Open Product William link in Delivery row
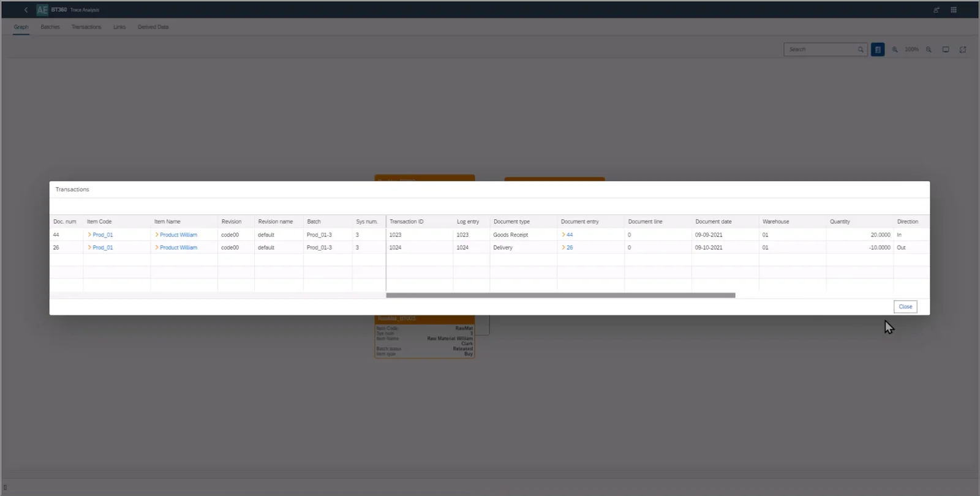The image size is (980, 496). (178, 248)
